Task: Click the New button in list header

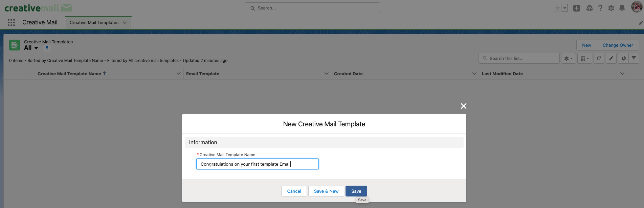Action: point(586,45)
